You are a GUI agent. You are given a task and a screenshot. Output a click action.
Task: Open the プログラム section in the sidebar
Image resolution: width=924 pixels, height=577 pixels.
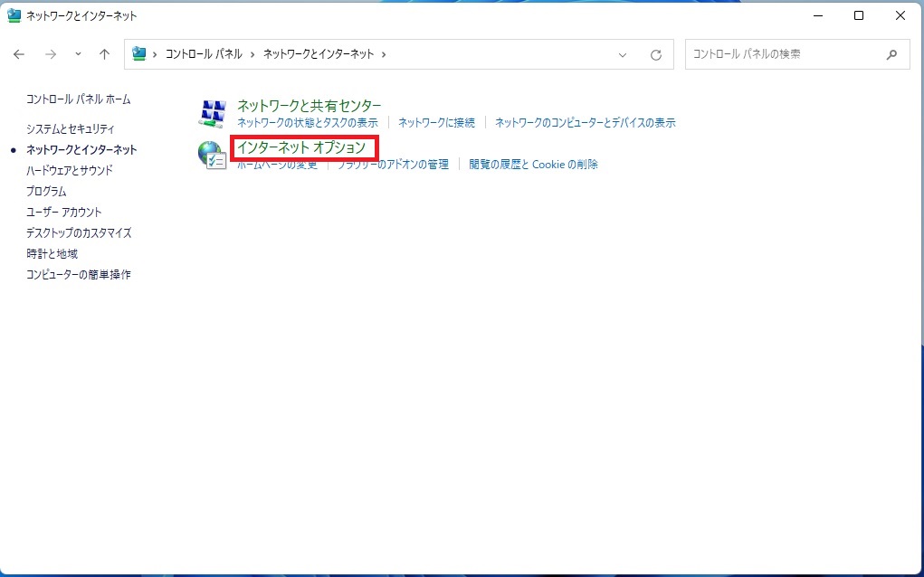(46, 191)
